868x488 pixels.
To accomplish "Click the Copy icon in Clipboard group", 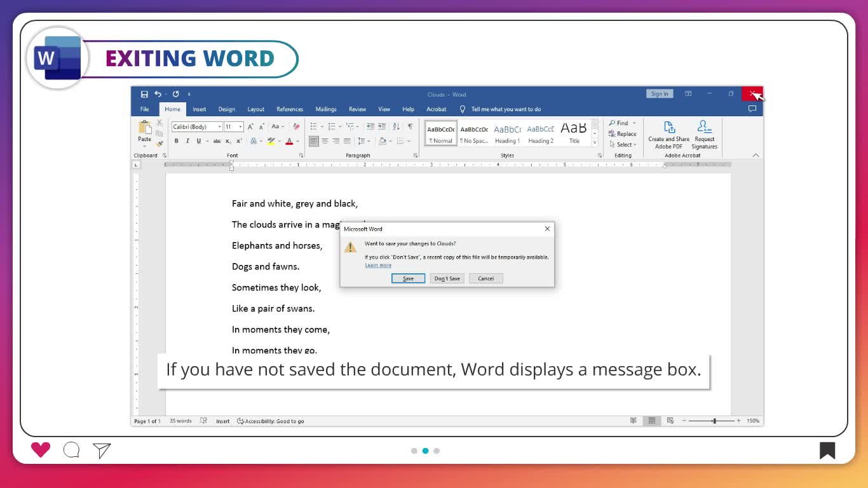I will click(x=159, y=133).
